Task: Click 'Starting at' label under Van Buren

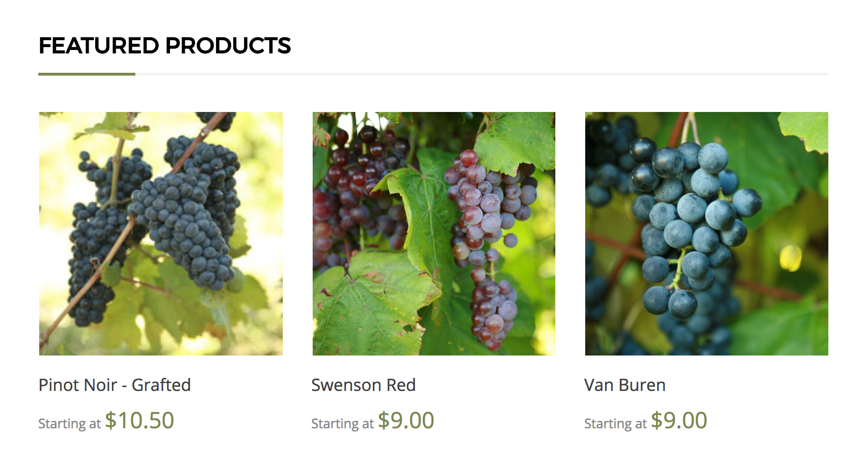Action: tap(616, 424)
